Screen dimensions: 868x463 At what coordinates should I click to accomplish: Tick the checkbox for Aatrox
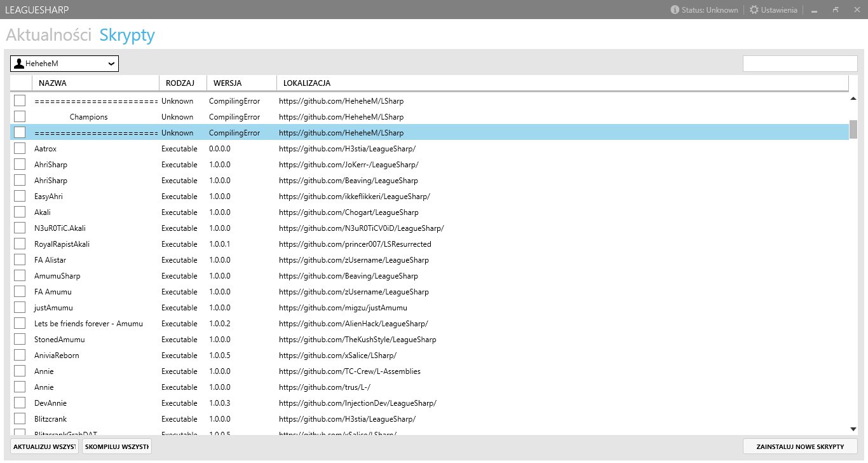[x=20, y=148]
